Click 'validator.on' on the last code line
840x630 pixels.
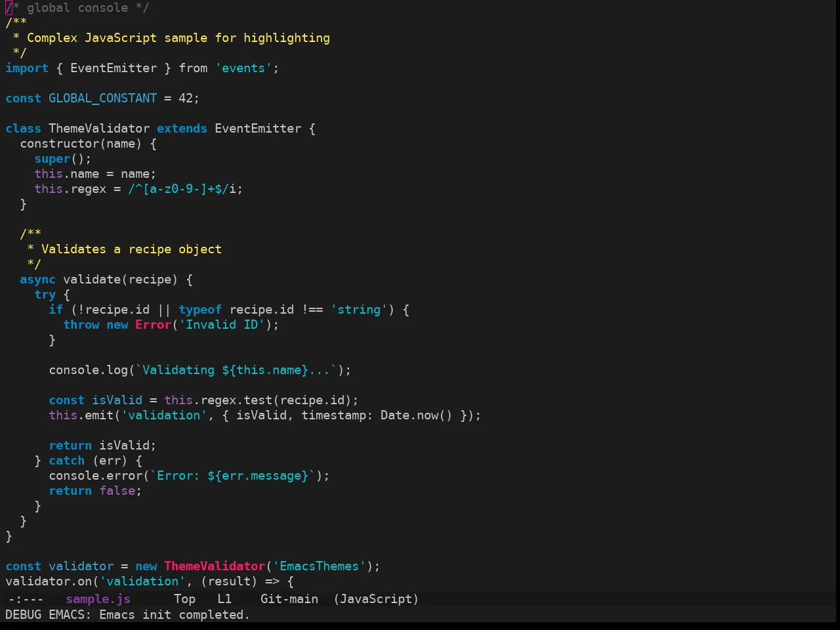pyautogui.click(x=49, y=581)
